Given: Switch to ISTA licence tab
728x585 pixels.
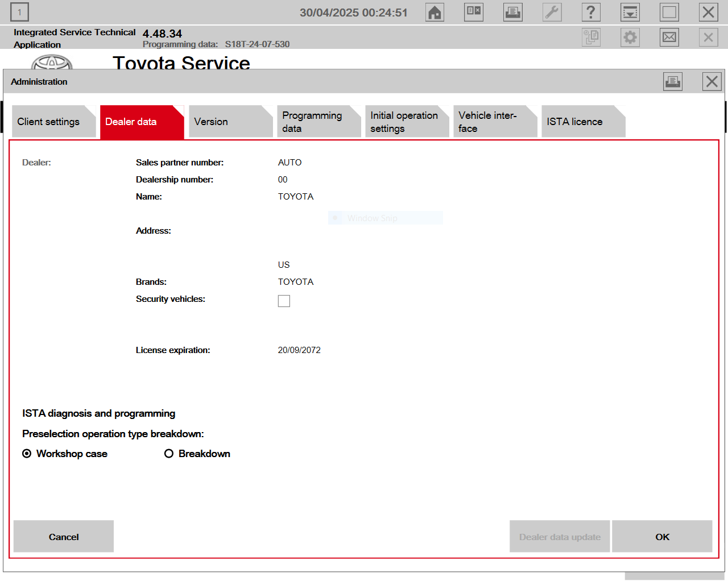Looking at the screenshot, I should click(x=583, y=122).
